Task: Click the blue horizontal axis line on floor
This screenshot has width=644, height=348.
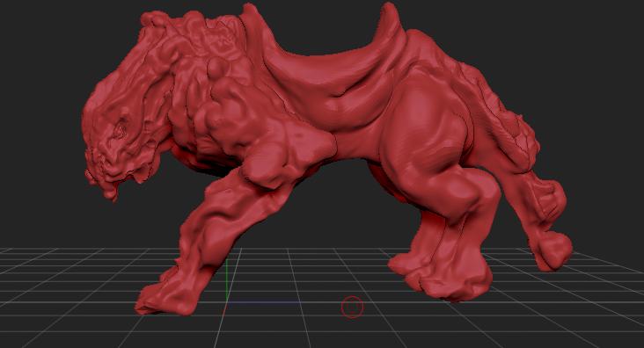Action: click(263, 302)
